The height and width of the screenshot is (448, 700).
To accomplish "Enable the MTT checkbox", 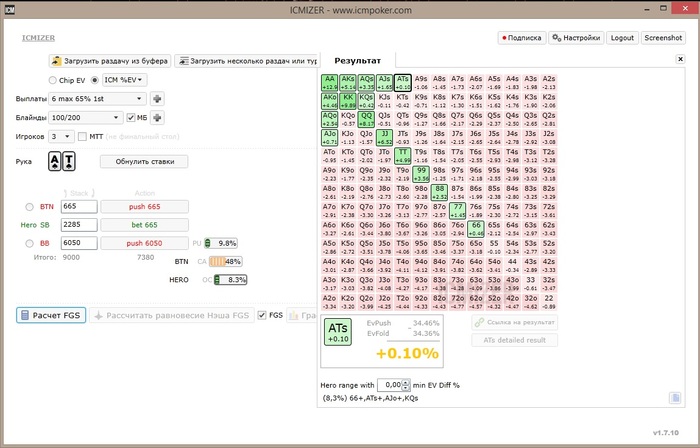I will click(82, 137).
